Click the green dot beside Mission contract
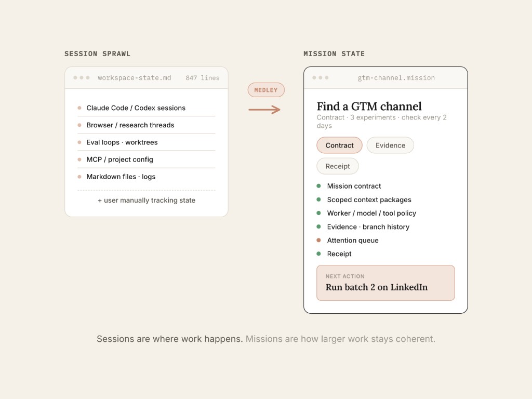Viewport: 532px width, 399px height. point(318,186)
